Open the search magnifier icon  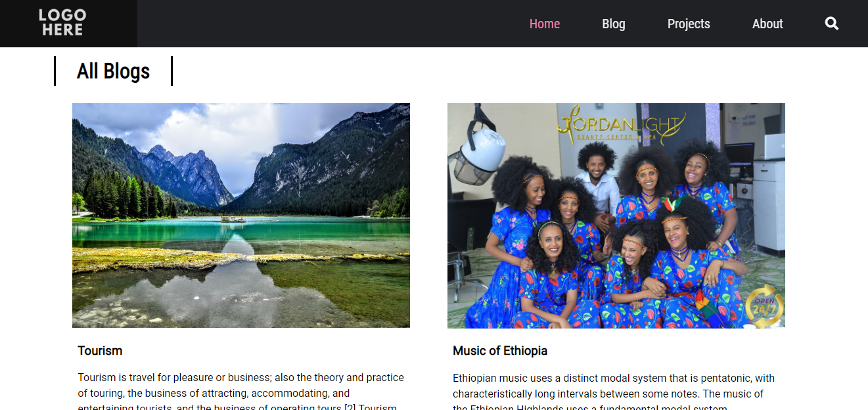(x=832, y=24)
